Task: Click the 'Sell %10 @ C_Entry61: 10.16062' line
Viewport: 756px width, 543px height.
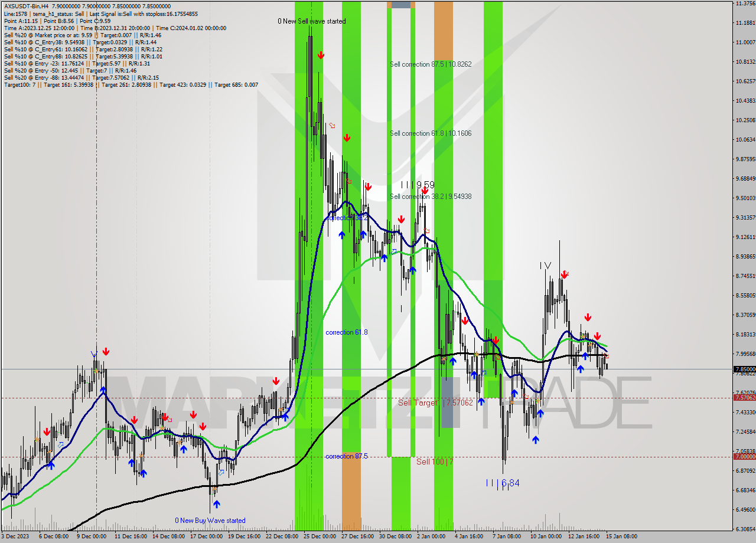Action: [83, 50]
